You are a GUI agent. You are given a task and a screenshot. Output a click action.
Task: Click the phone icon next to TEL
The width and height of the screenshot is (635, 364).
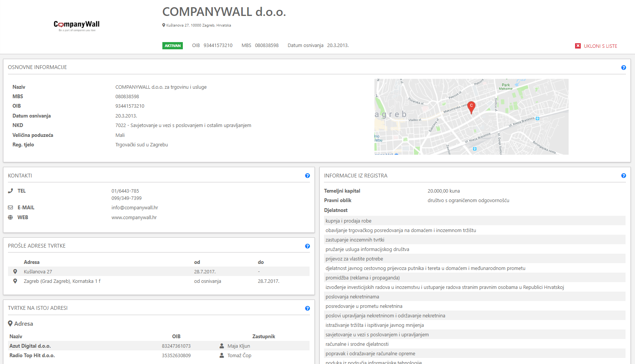coord(11,191)
